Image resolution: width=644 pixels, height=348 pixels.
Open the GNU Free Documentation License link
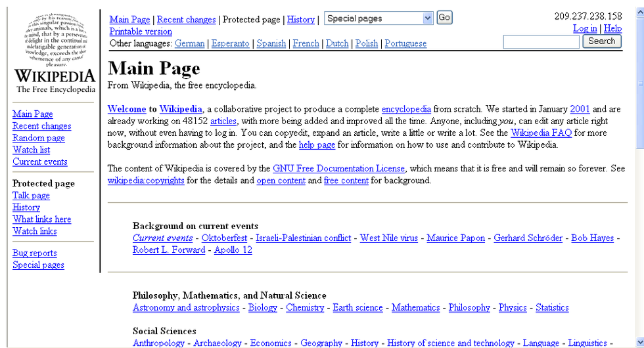338,168
